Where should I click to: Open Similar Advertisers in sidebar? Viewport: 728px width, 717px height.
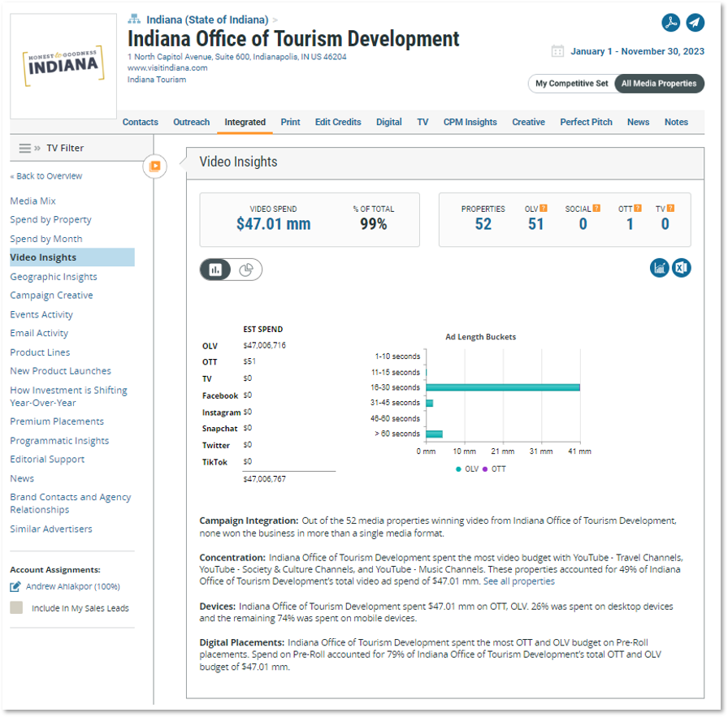pos(51,529)
